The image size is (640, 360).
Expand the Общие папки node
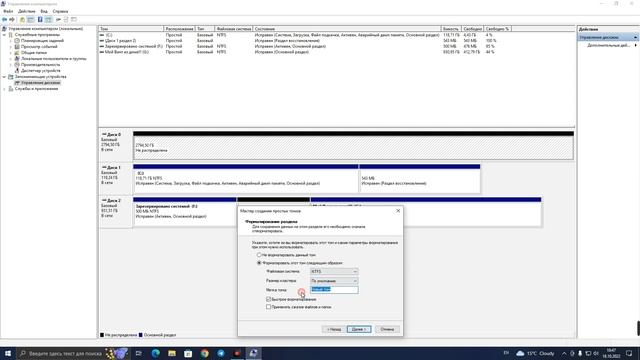pyautogui.click(x=11, y=53)
